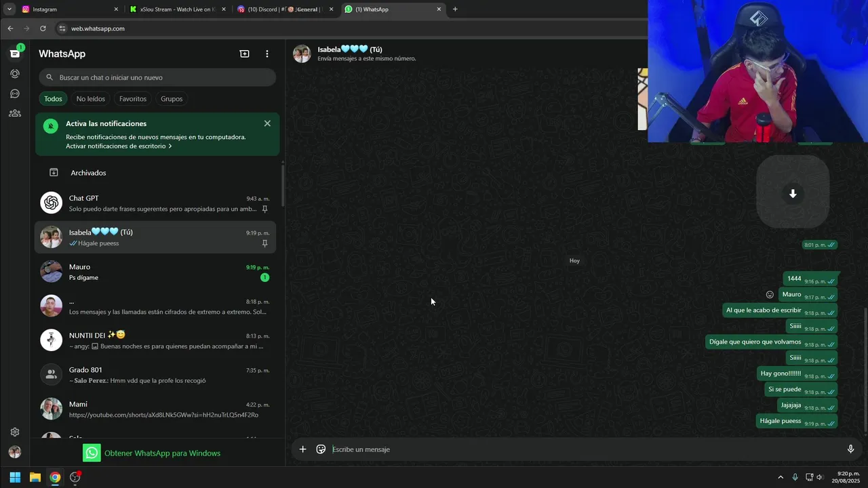Image resolution: width=868 pixels, height=488 pixels.
Task: Open the Mami chat
Action: [x=155, y=409]
